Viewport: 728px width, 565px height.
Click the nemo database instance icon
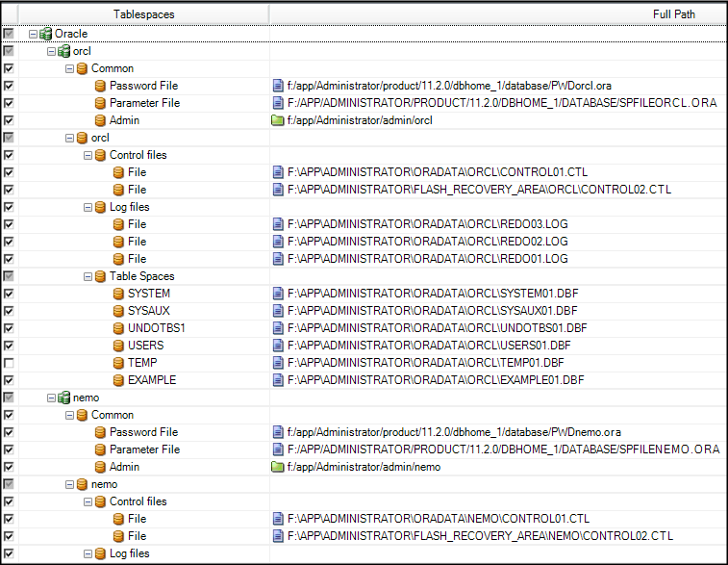63,398
